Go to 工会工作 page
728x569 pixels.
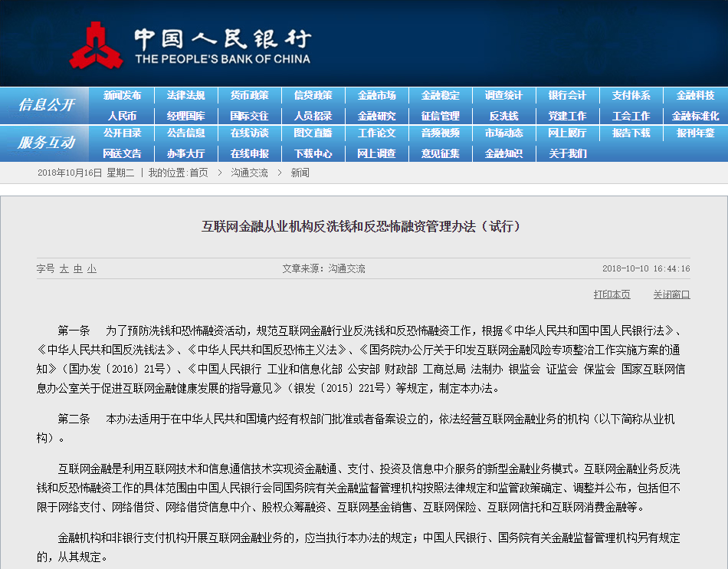coord(631,116)
